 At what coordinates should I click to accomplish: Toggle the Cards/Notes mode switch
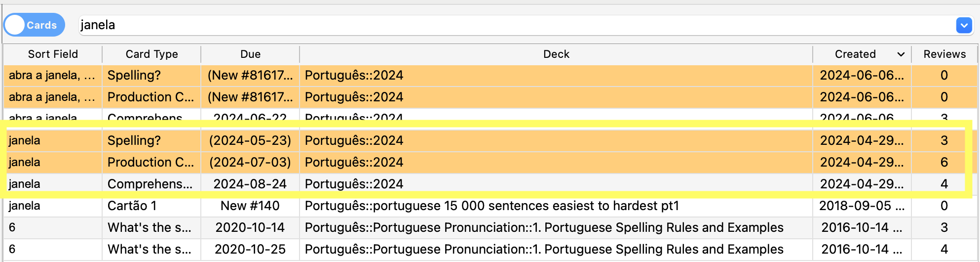34,25
